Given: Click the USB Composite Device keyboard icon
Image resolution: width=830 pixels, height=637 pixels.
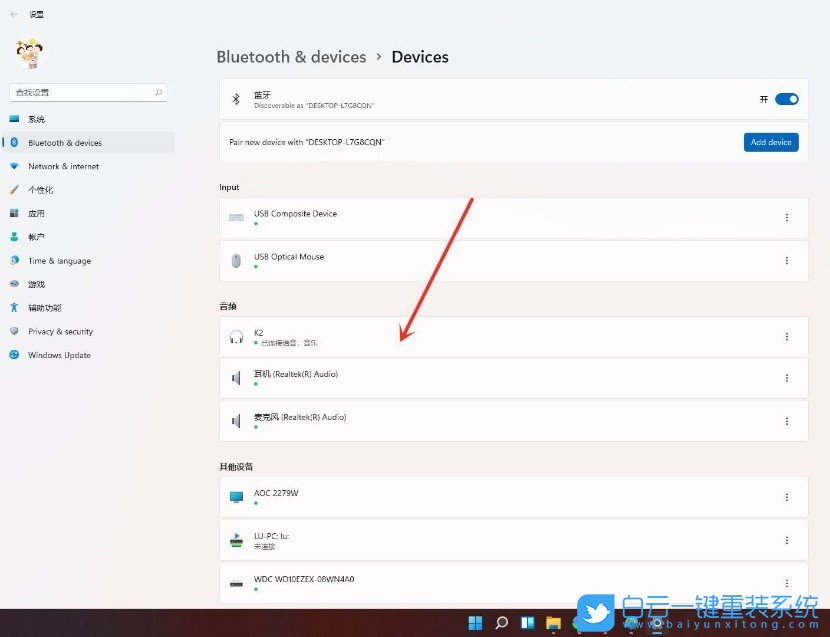Looking at the screenshot, I should [236, 217].
